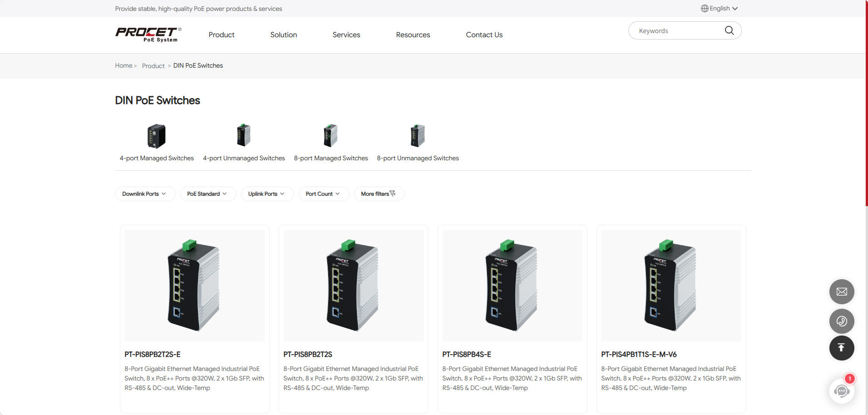Open More filters options

[x=379, y=194]
